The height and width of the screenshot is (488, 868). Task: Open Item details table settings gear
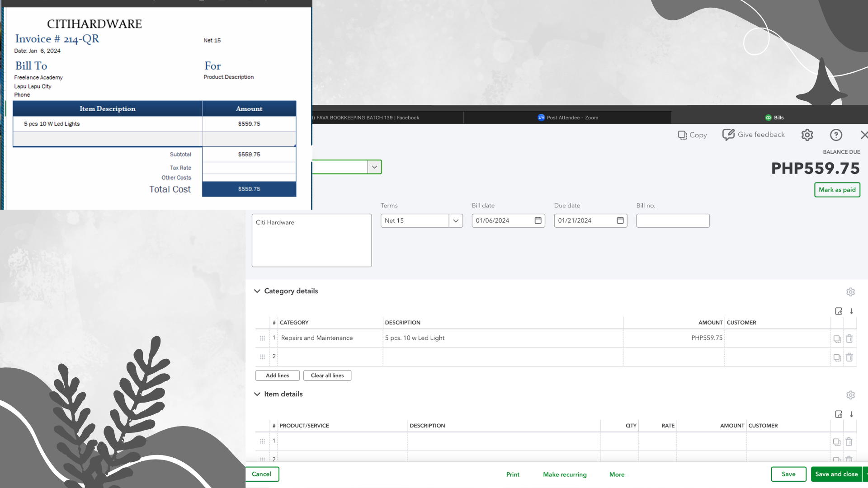point(850,395)
